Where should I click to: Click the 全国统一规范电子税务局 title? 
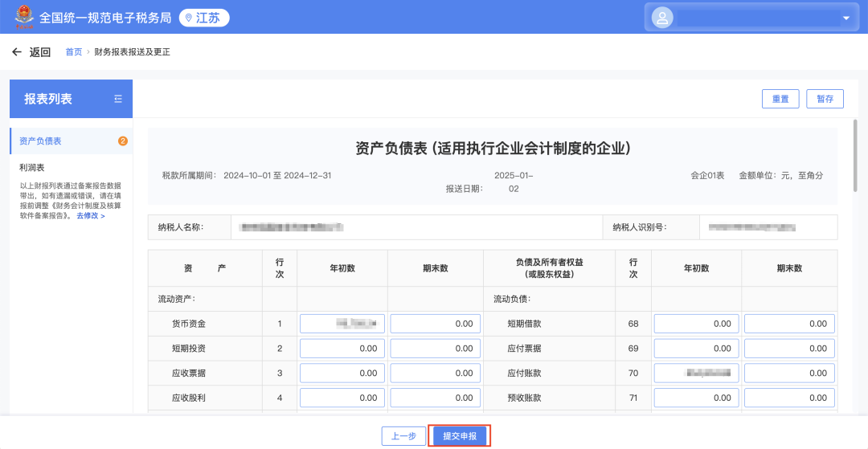tap(105, 18)
